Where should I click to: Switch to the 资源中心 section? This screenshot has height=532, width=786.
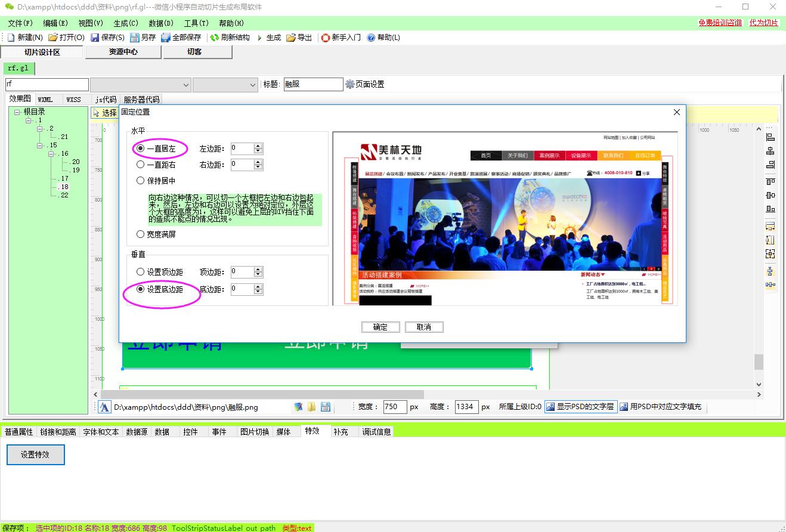[123, 52]
